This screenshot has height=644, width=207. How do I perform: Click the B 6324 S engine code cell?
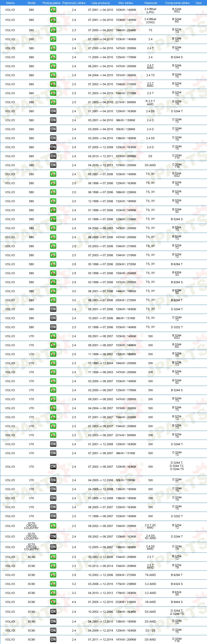pos(177,584)
